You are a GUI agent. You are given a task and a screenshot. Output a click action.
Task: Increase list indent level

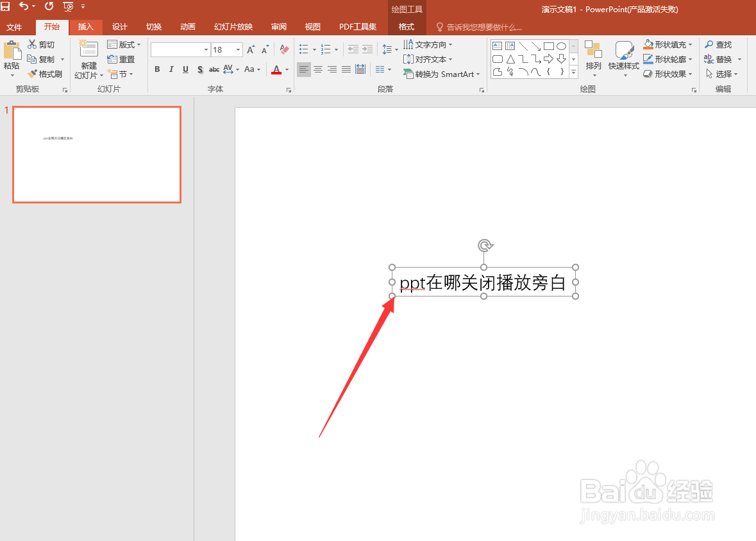click(x=367, y=49)
